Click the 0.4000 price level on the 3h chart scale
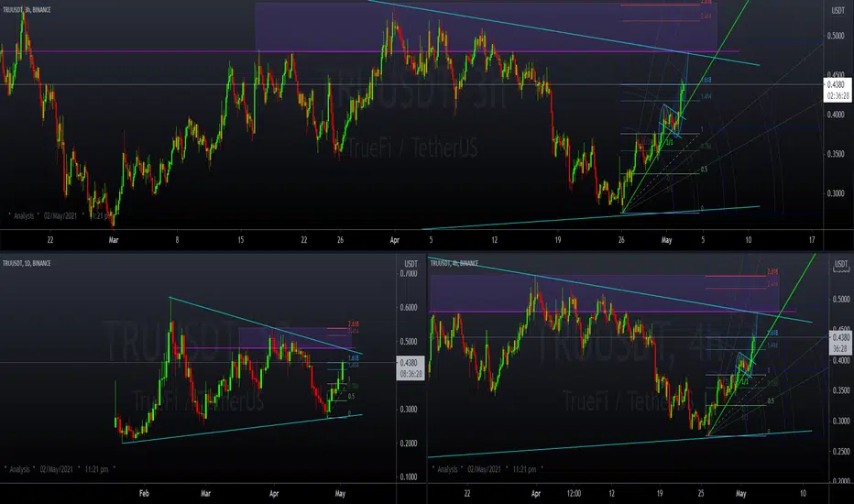The height and width of the screenshot is (504, 854). pyautogui.click(x=836, y=115)
